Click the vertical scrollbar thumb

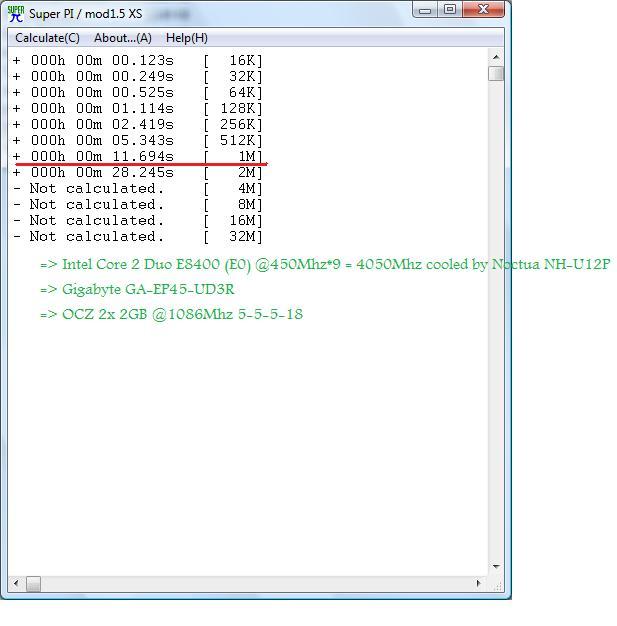(x=496, y=73)
